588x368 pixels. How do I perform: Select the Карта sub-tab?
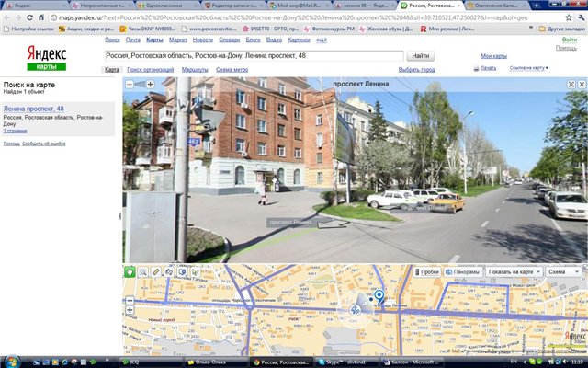112,70
